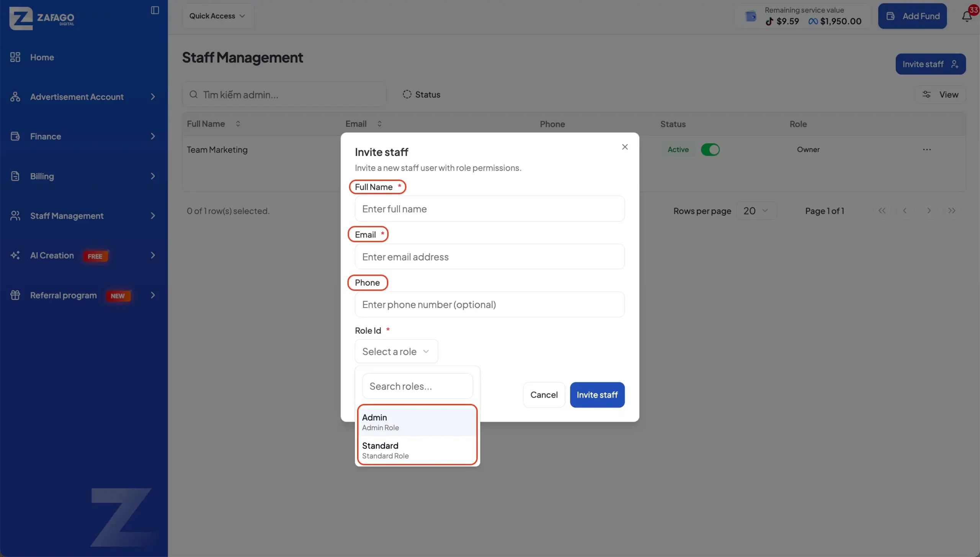The image size is (980, 557).
Task: Focus the Tìm kiếm admin search box
Action: click(x=284, y=94)
